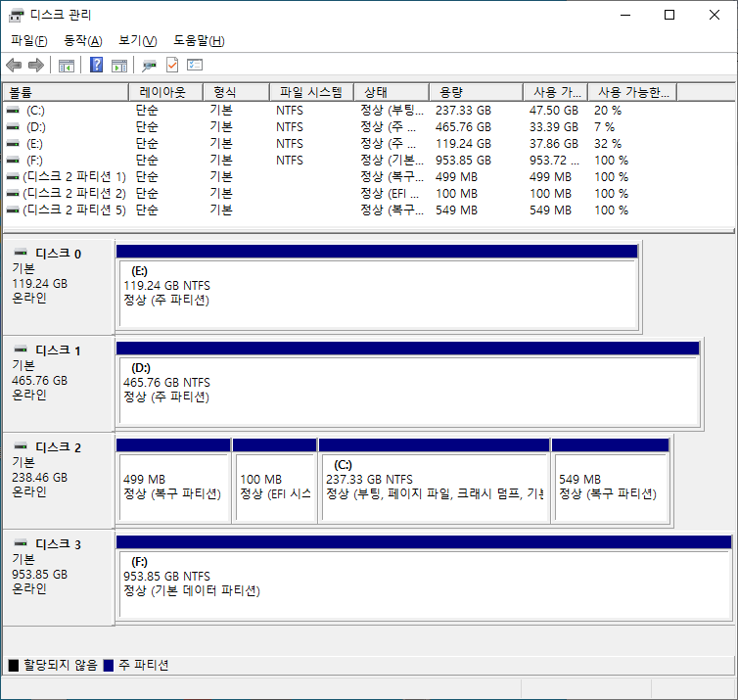This screenshot has height=700, width=738.
Task: Click the disk icon next to 디스크 0
Action: pyautogui.click(x=21, y=253)
